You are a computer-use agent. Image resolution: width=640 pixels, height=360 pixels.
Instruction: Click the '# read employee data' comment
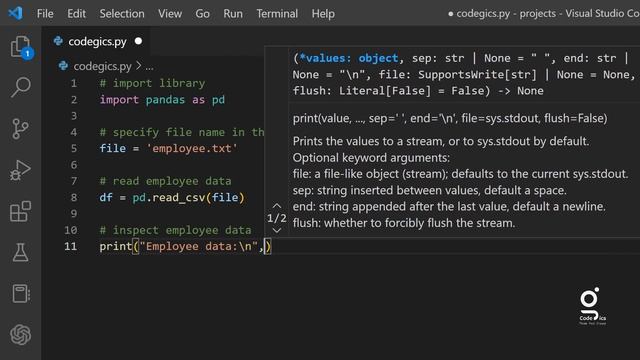165,181
